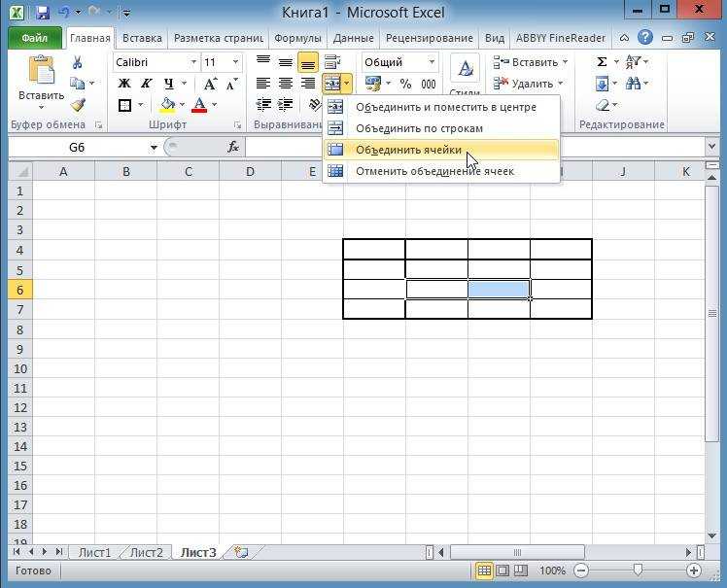
Task: Click the zoom slider handle
Action: pyautogui.click(x=638, y=570)
